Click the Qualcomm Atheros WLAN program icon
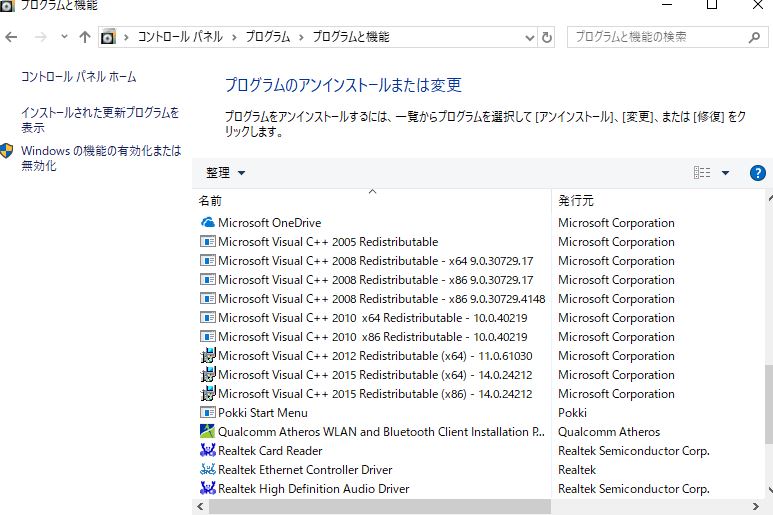This screenshot has height=515, width=773. click(x=208, y=432)
